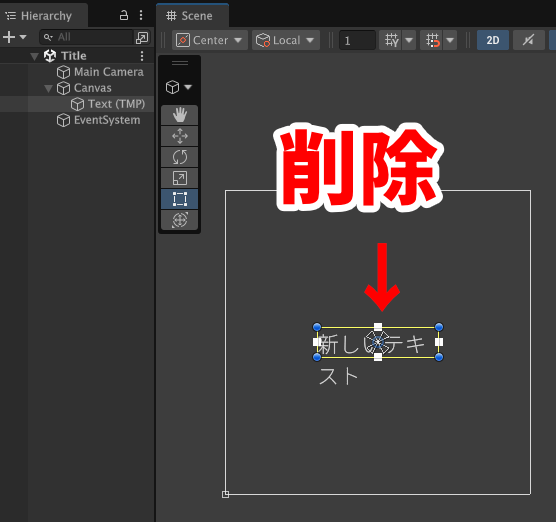Click the Center pivot icon
Viewport: 556px width, 522px height.
tap(183, 40)
